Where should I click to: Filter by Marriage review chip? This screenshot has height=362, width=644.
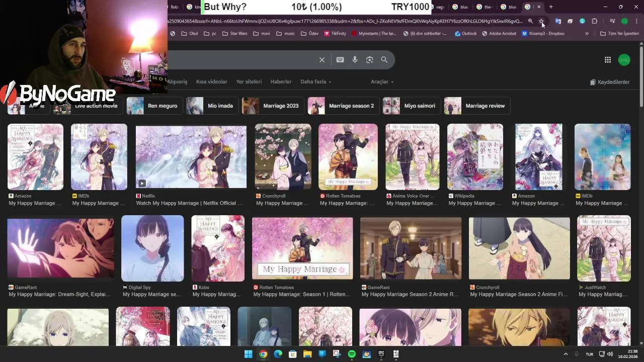(x=477, y=106)
